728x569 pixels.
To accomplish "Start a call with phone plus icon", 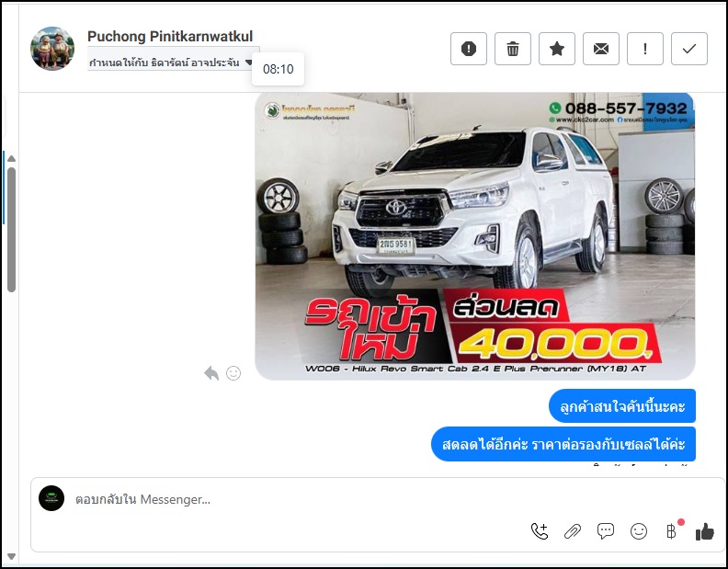I will pos(540,531).
